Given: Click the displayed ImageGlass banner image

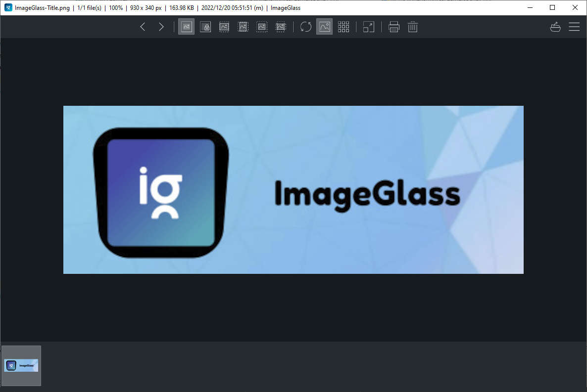Looking at the screenshot, I should click(x=293, y=190).
